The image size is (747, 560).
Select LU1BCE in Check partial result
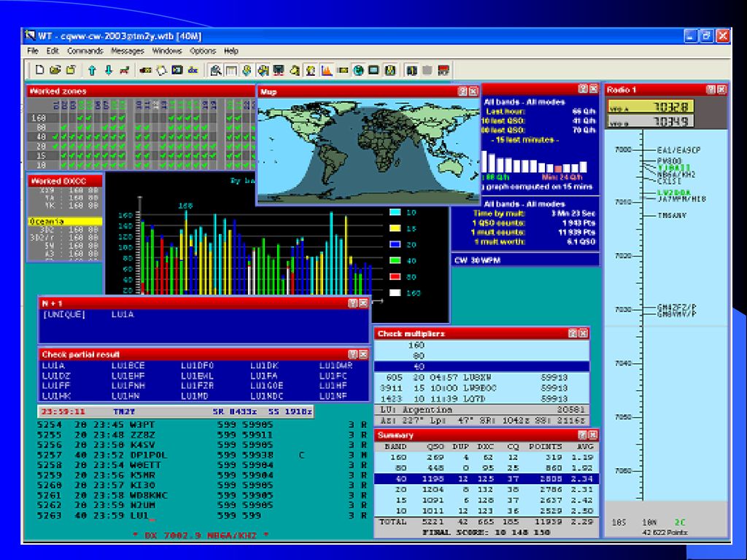[x=128, y=366]
